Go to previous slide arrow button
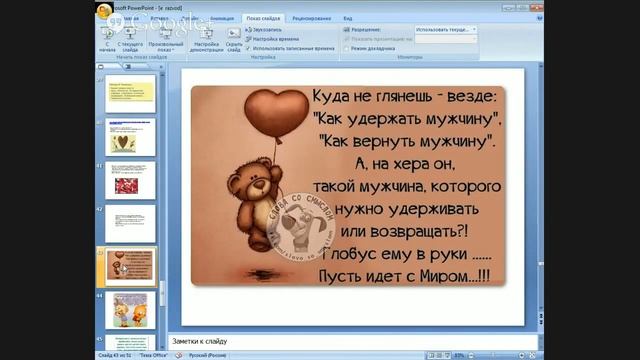The image size is (640, 360). point(541,316)
